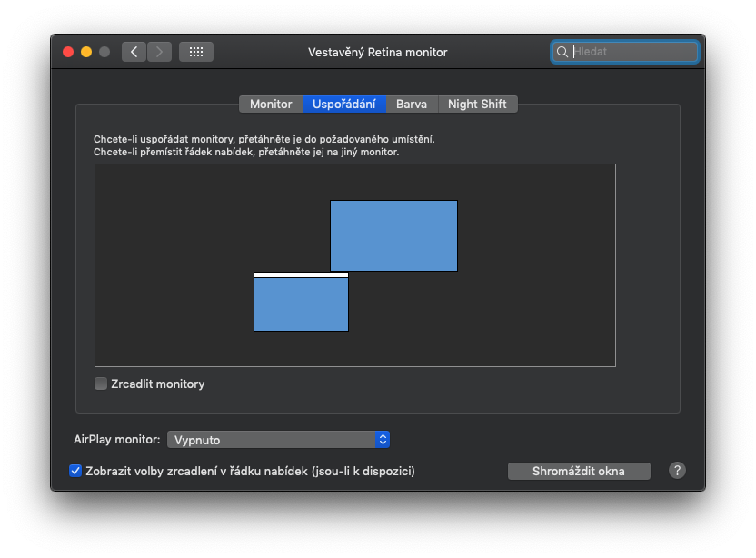The width and height of the screenshot is (756, 558).
Task: Focus the Hledat search field
Action: pyautogui.click(x=633, y=52)
